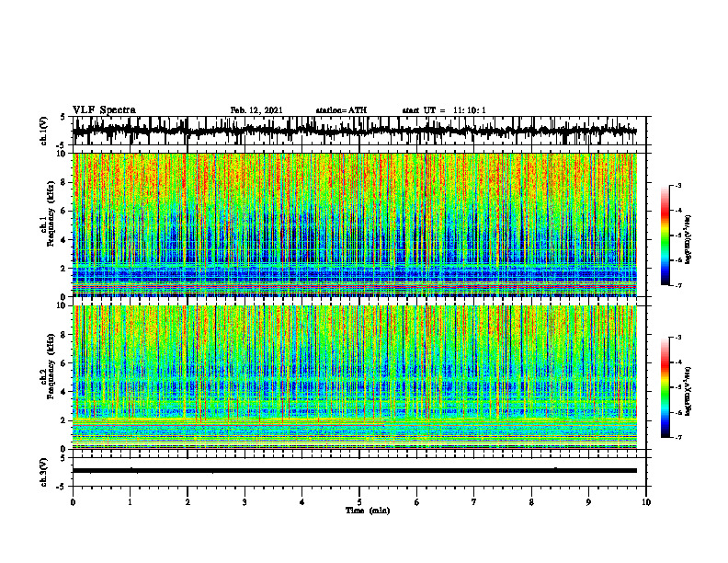Click the ch.1(V) waveform panel
This screenshot has width=728, height=563.
(358, 131)
